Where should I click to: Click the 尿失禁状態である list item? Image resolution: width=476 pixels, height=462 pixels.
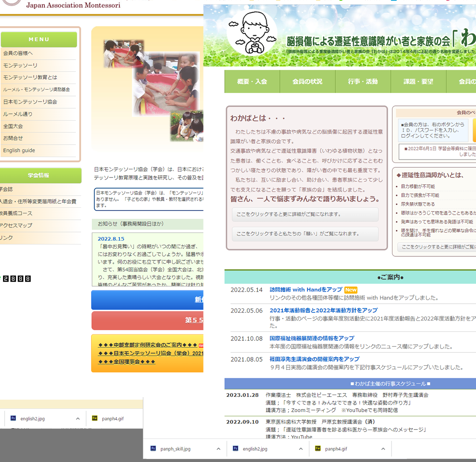pos(418,204)
